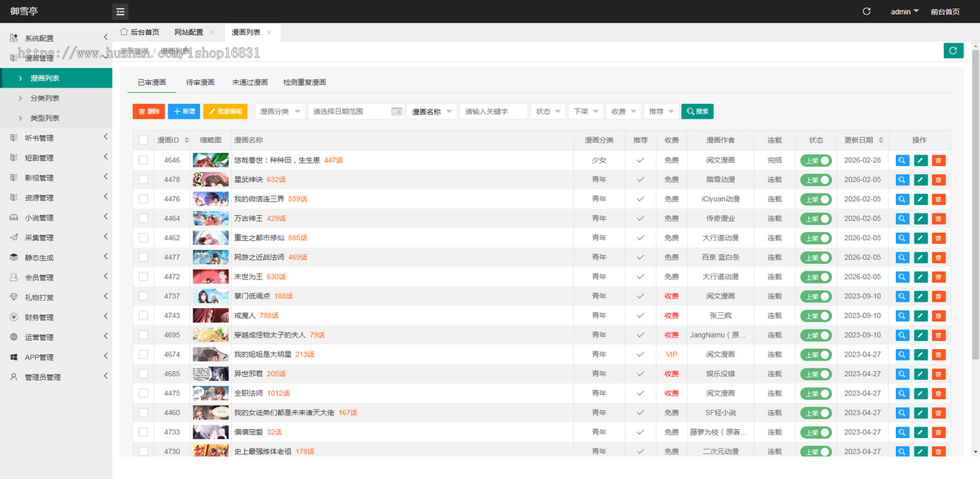This screenshot has width=980, height=479.
Task: Click the green reload button beside the tab bar
Action: coord(953,51)
